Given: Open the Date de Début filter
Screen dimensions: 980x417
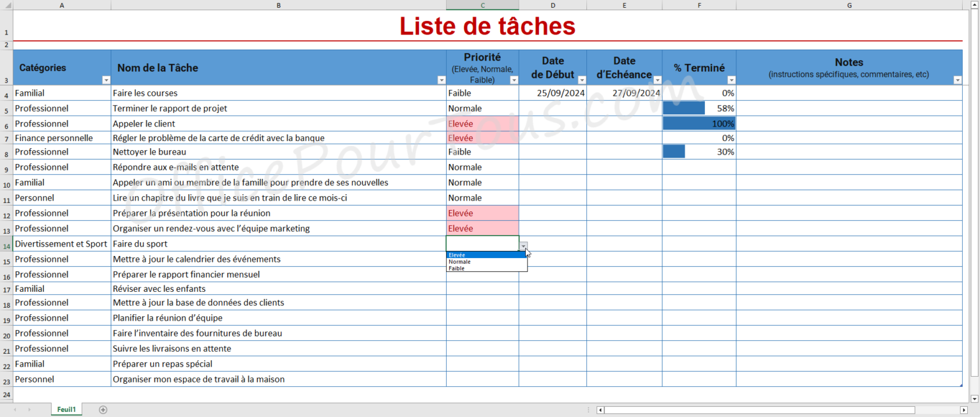Looking at the screenshot, I should pos(581,80).
